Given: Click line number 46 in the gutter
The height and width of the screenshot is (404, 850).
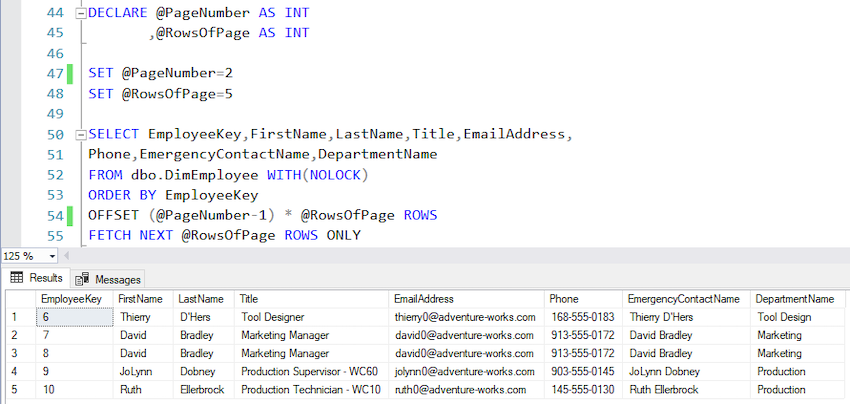Looking at the screenshot, I should (x=55, y=54).
